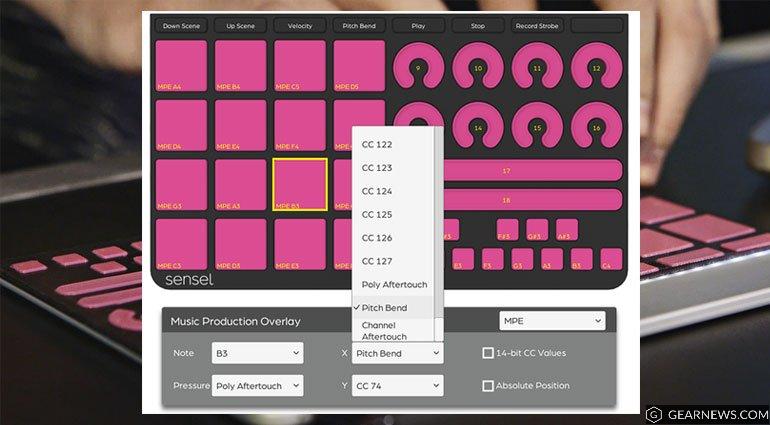Select the MPE B4 pad
Image resolution: width=770 pixels, height=425 pixels.
(241, 65)
